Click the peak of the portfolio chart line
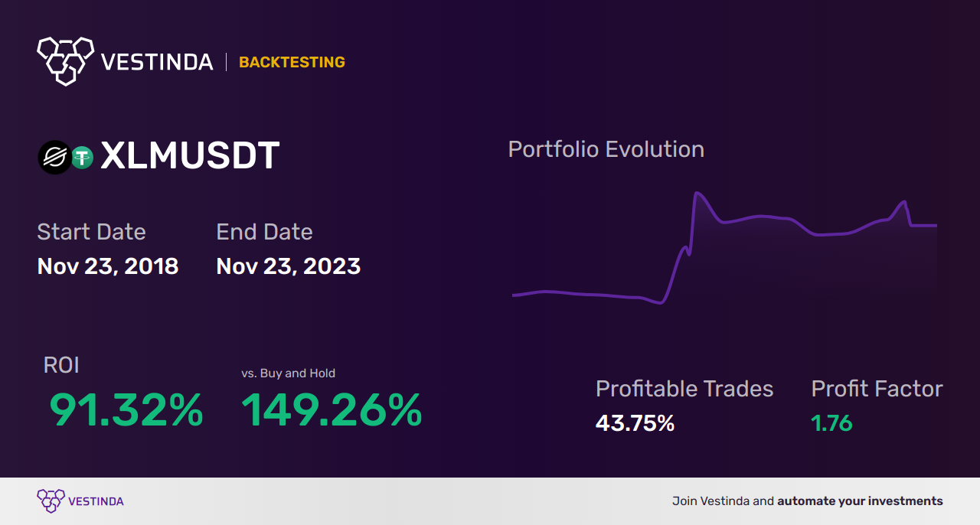The image size is (980, 525). pyautogui.click(x=697, y=194)
